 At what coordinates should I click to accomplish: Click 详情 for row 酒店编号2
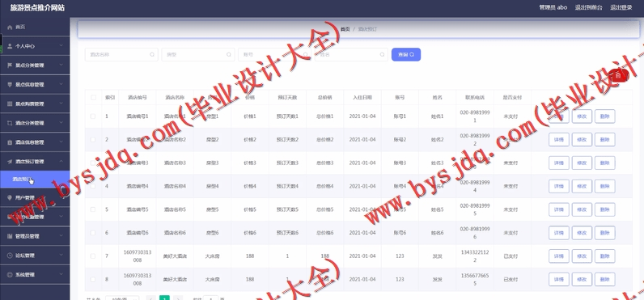click(559, 140)
